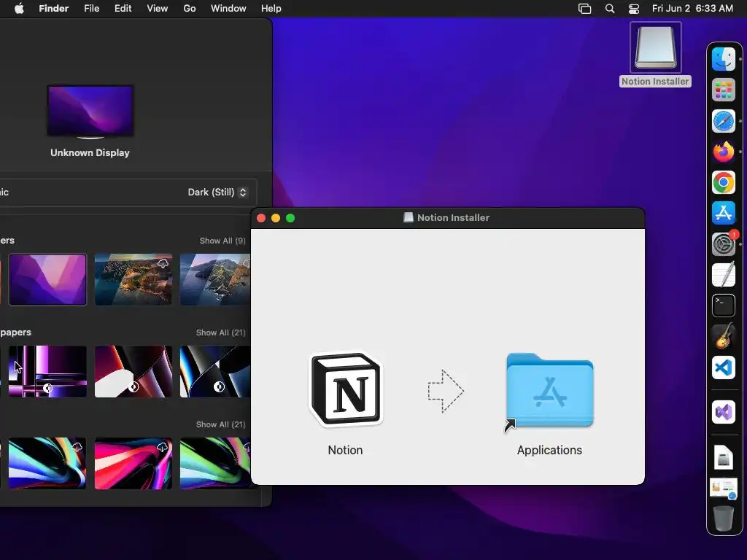
Task: Zoom the Notion Installer window
Action: tap(290, 218)
